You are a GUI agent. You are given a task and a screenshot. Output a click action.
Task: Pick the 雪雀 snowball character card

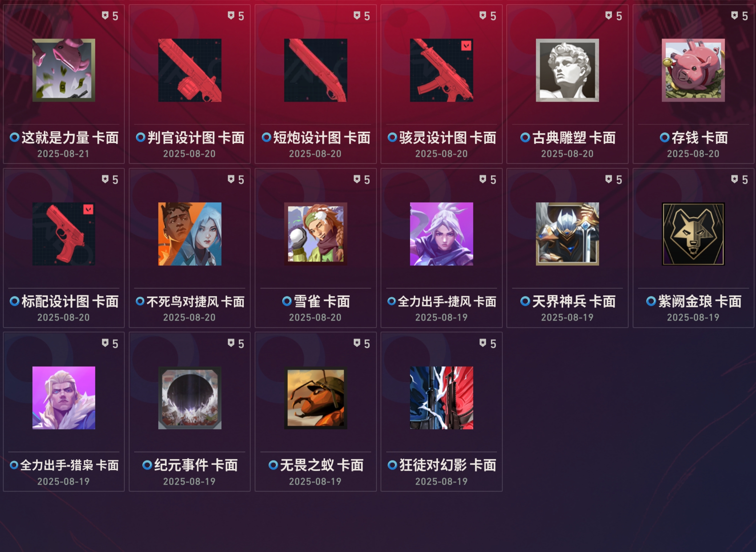point(316,234)
